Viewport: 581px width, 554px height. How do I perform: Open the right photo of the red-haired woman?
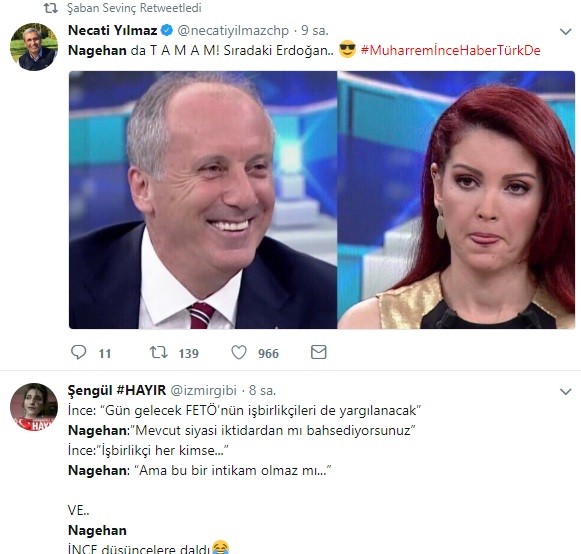(456, 200)
